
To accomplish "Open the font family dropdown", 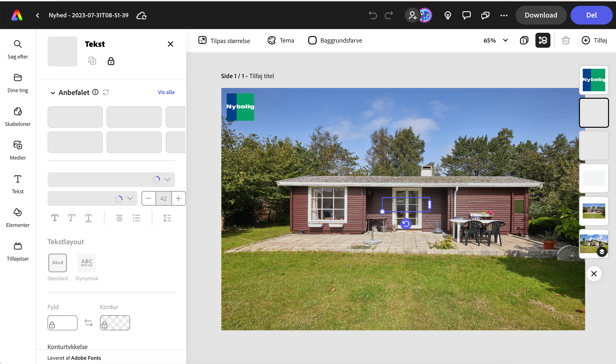I will pos(111,180).
